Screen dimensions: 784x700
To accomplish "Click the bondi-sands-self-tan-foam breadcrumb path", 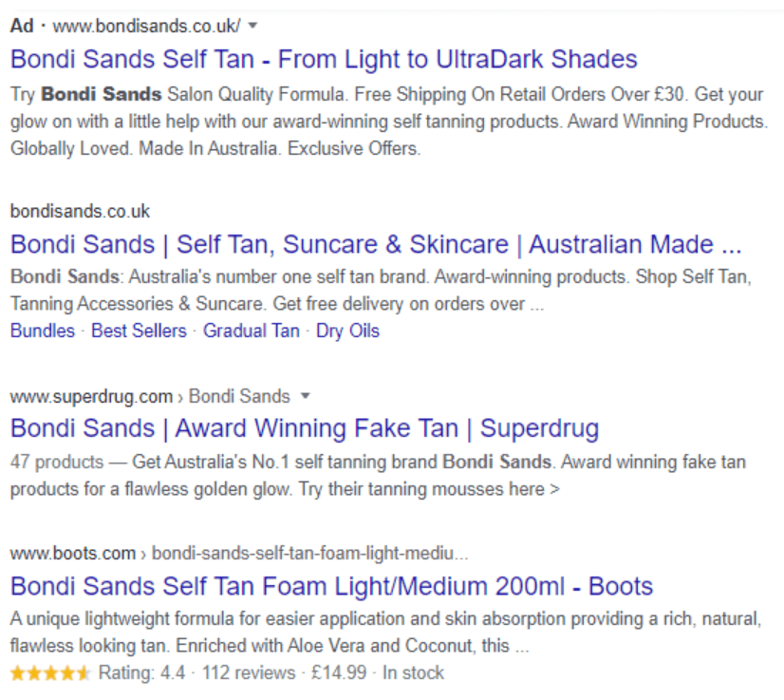I will [x=310, y=554].
